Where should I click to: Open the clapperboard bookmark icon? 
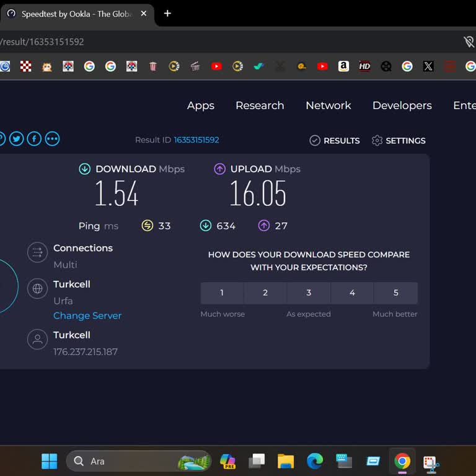click(x=195, y=66)
